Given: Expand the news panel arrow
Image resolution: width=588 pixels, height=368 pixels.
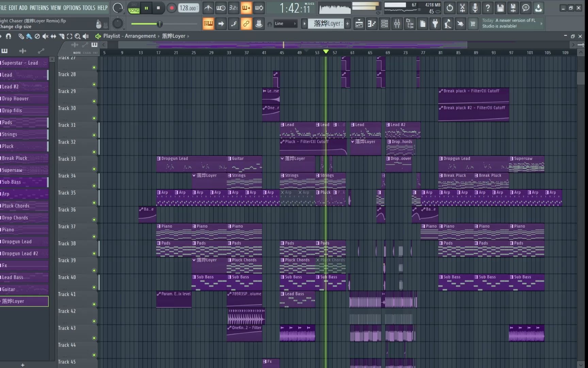Looking at the screenshot, I should 541,24.
